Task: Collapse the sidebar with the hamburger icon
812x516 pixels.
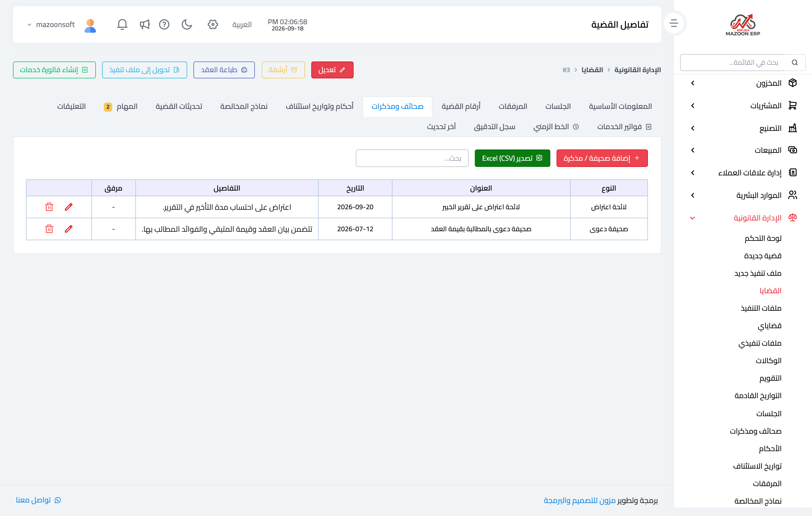Action: [674, 23]
